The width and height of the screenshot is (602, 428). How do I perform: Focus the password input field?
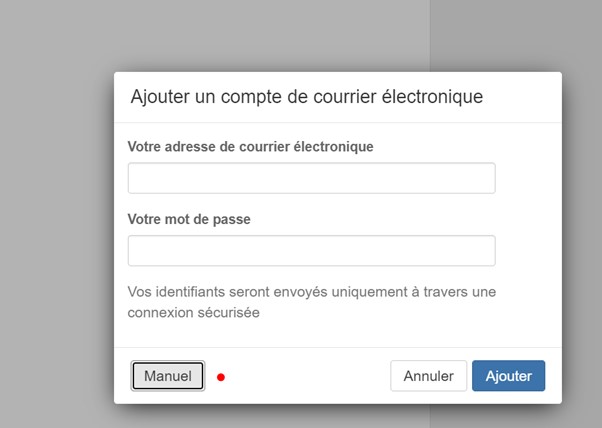click(311, 251)
